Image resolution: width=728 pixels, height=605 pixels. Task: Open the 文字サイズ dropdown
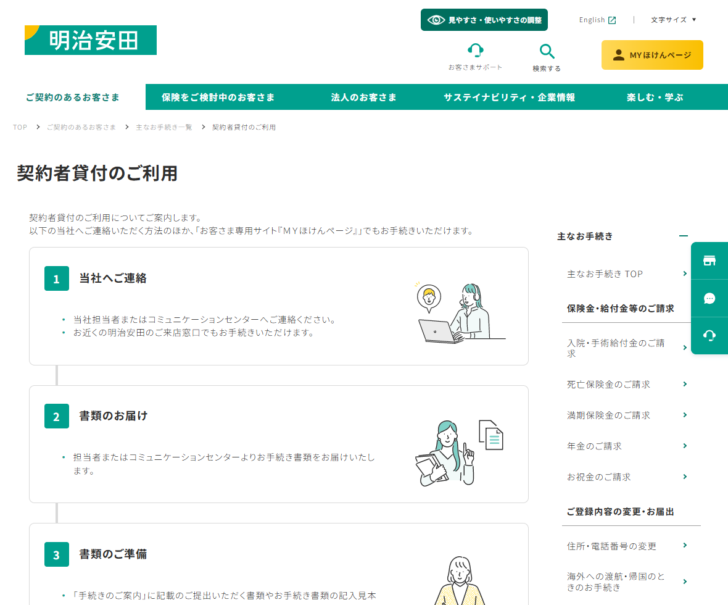(673, 20)
